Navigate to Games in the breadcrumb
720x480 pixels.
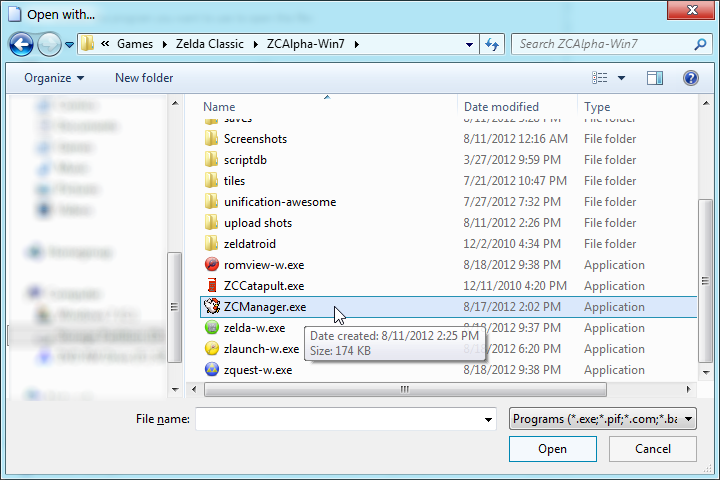(x=135, y=44)
